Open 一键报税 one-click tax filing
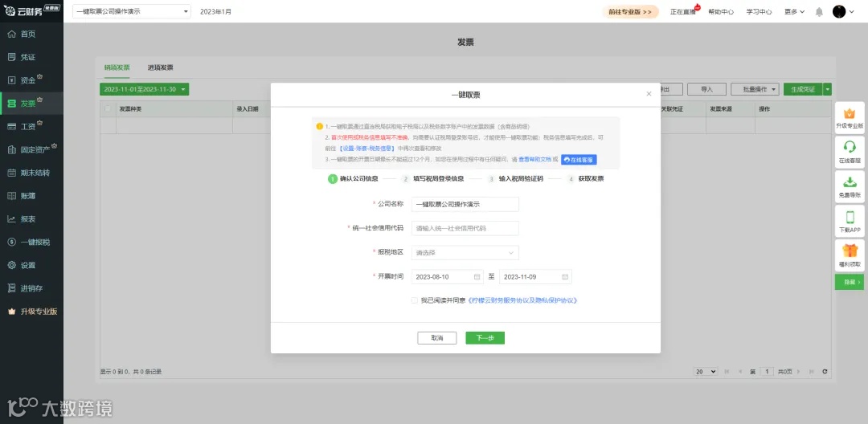The height and width of the screenshot is (424, 868). tap(31, 243)
